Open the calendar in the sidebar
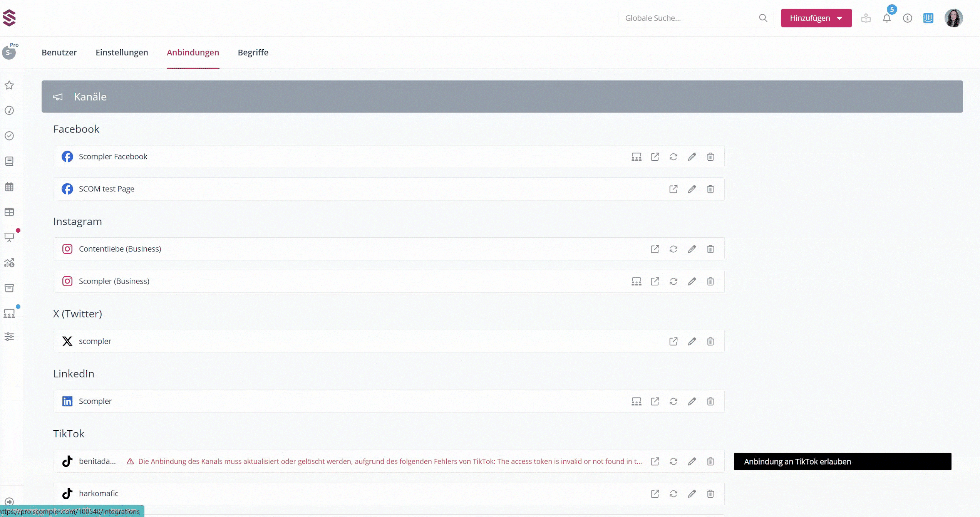Viewport: 980px width, 517px height. (x=9, y=187)
